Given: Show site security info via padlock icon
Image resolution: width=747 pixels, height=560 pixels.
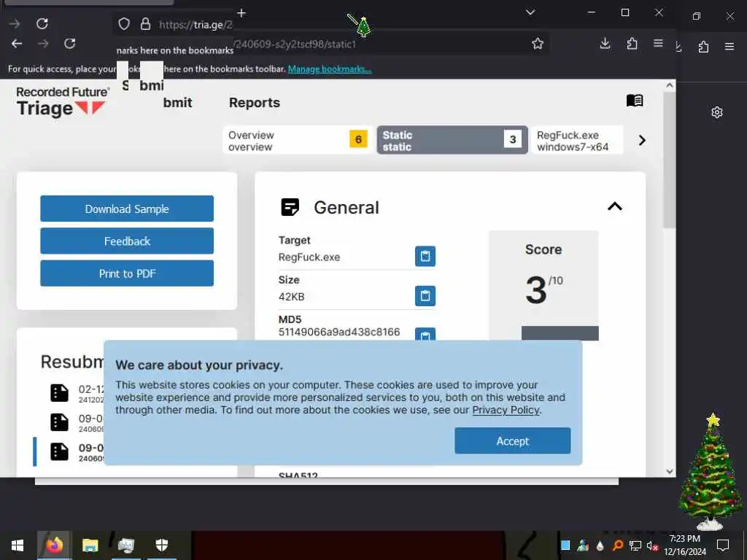Looking at the screenshot, I should pos(145,24).
